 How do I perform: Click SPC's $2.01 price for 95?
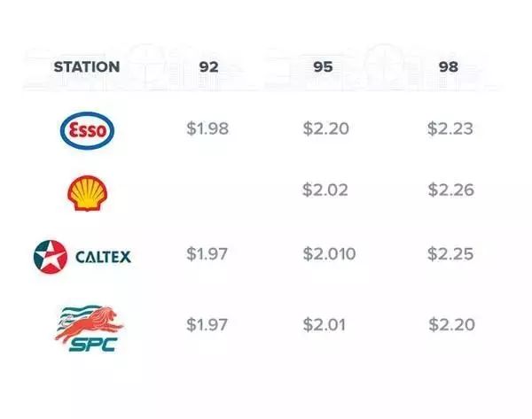click(x=325, y=324)
